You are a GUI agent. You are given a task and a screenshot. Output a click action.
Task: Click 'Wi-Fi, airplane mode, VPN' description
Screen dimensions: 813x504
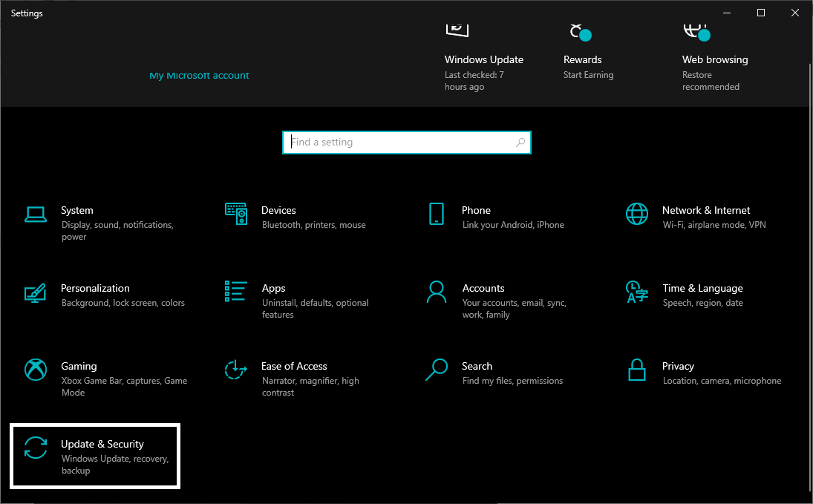tap(714, 225)
